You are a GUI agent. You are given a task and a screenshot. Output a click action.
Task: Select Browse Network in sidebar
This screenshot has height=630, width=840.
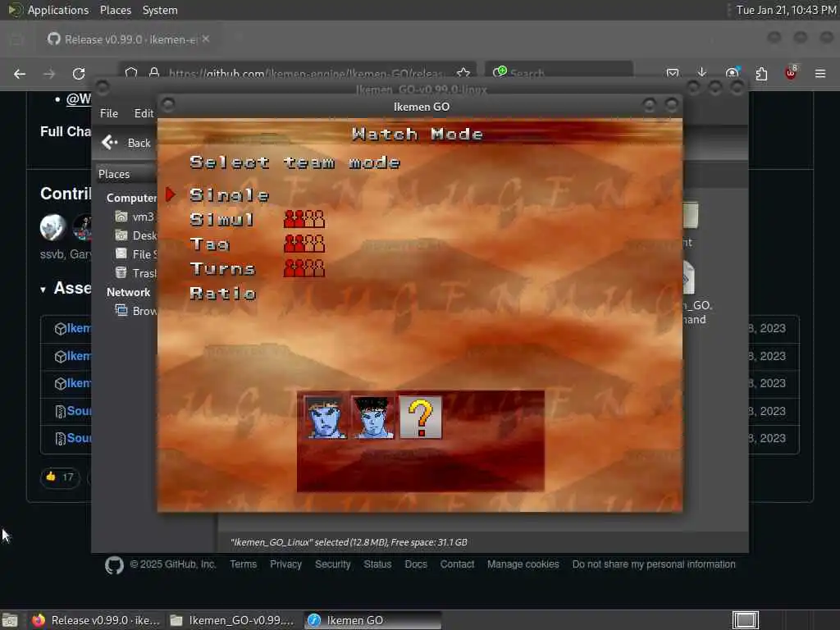coord(135,311)
